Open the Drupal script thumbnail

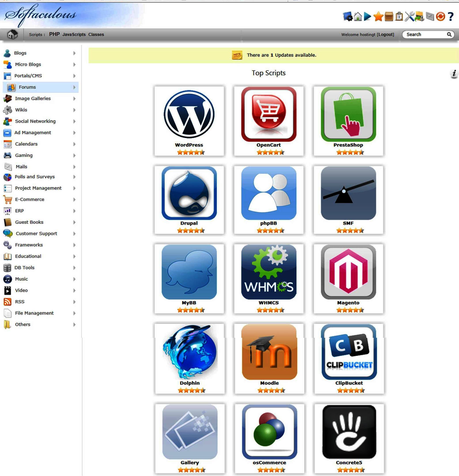point(189,193)
